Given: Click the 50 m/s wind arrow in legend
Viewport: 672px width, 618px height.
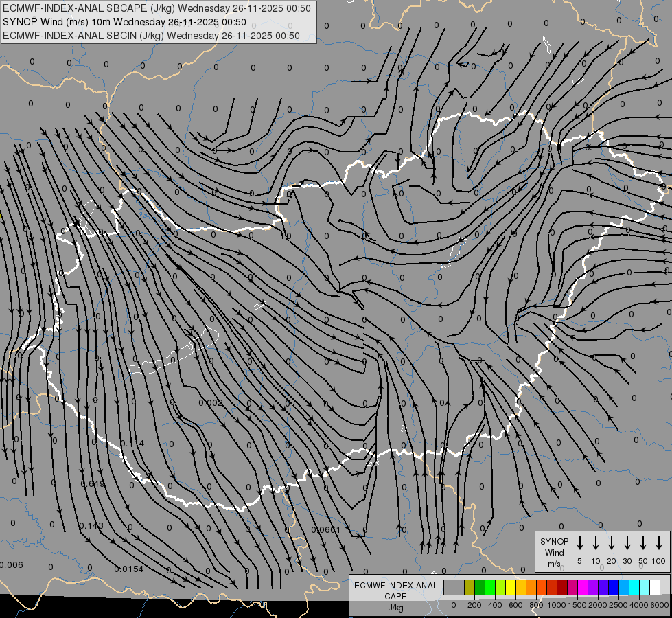Looking at the screenshot, I should coord(643,543).
